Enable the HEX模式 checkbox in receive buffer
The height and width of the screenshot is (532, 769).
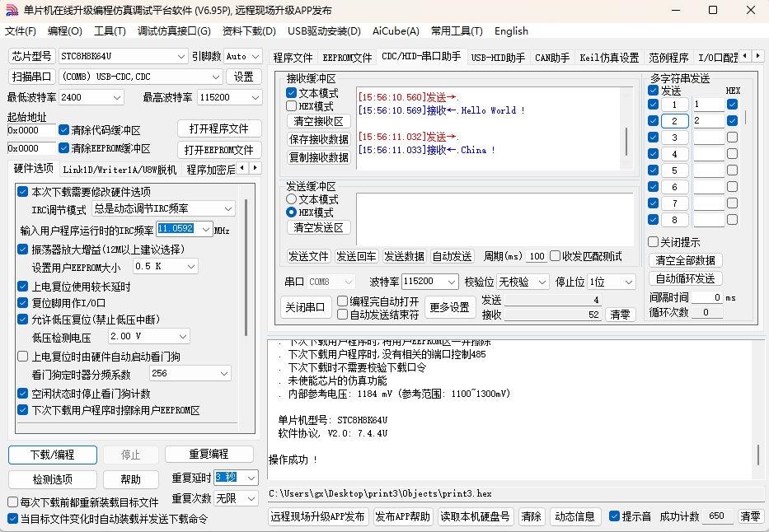291,106
